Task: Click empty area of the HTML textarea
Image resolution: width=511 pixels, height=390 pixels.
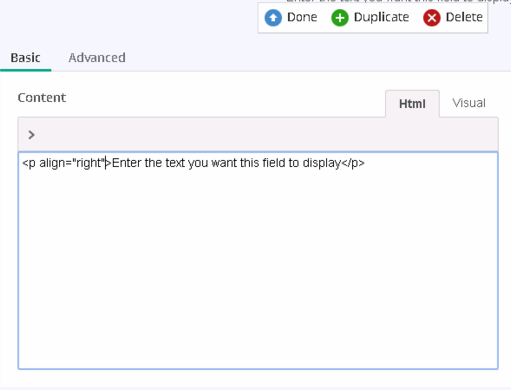Action: pos(258,267)
